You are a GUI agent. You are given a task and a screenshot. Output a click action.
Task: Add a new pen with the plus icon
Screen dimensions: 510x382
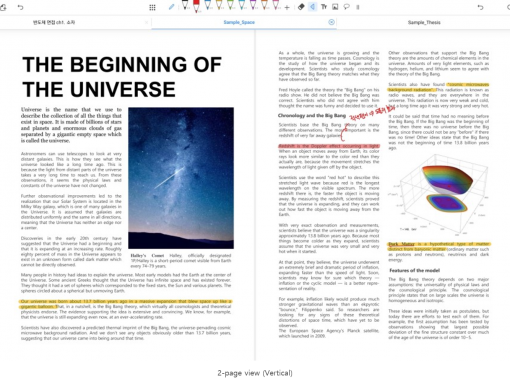pyautogui.click(x=287, y=7)
